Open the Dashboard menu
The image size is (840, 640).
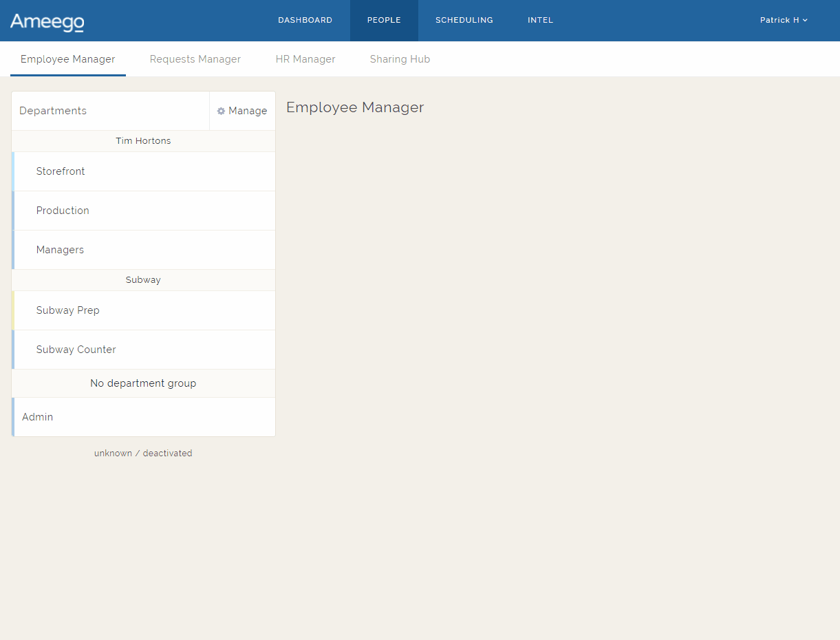tap(305, 21)
